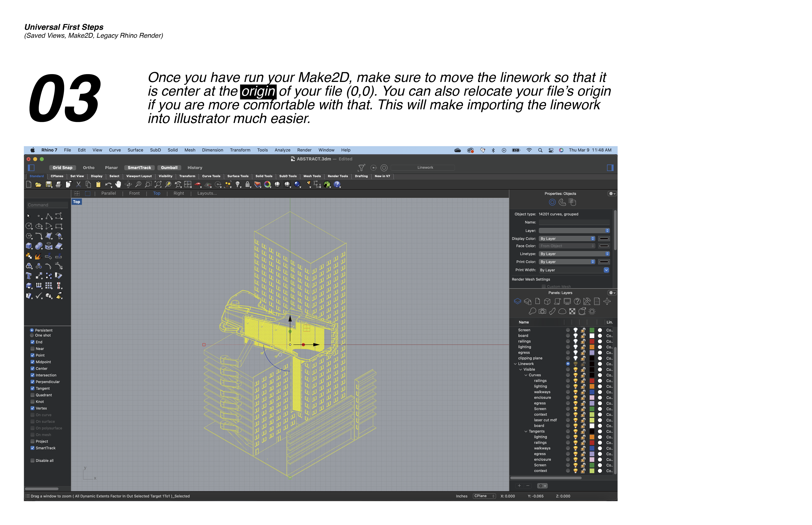Viewport: 812px width, 525px height.
Task: Select the One shot radio button
Action: (32, 335)
